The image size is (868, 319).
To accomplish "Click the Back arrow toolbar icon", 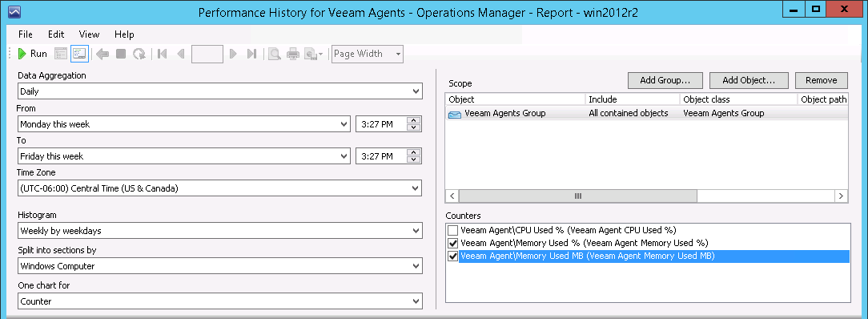I will click(102, 54).
